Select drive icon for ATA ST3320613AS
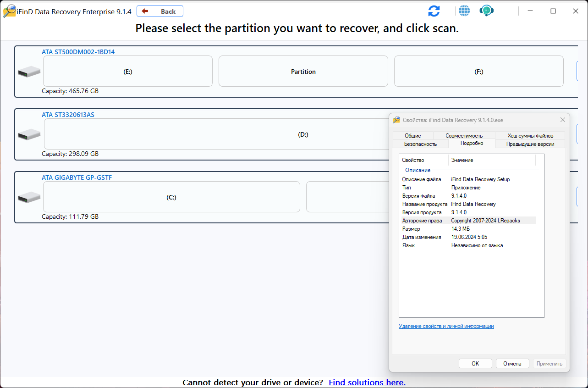 [29, 134]
